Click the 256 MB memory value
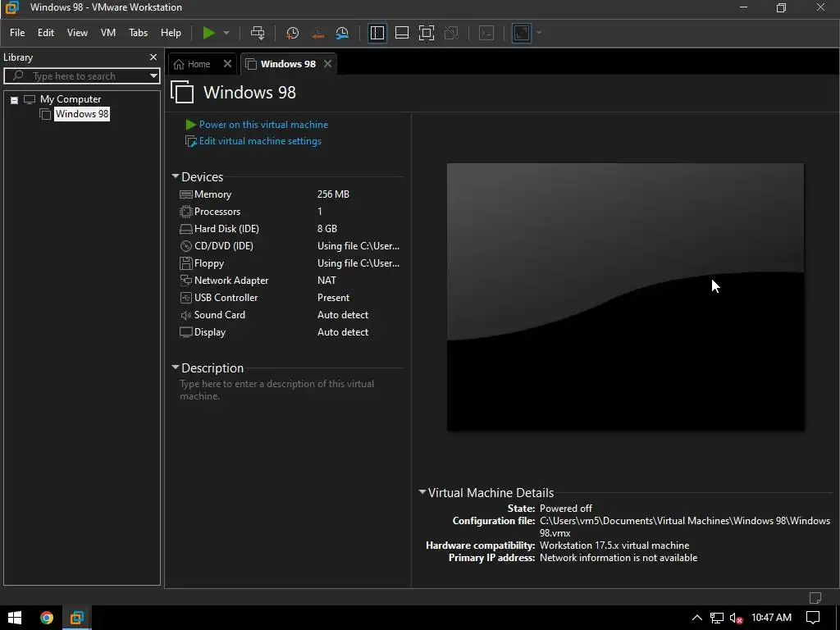This screenshot has height=630, width=840. [333, 194]
